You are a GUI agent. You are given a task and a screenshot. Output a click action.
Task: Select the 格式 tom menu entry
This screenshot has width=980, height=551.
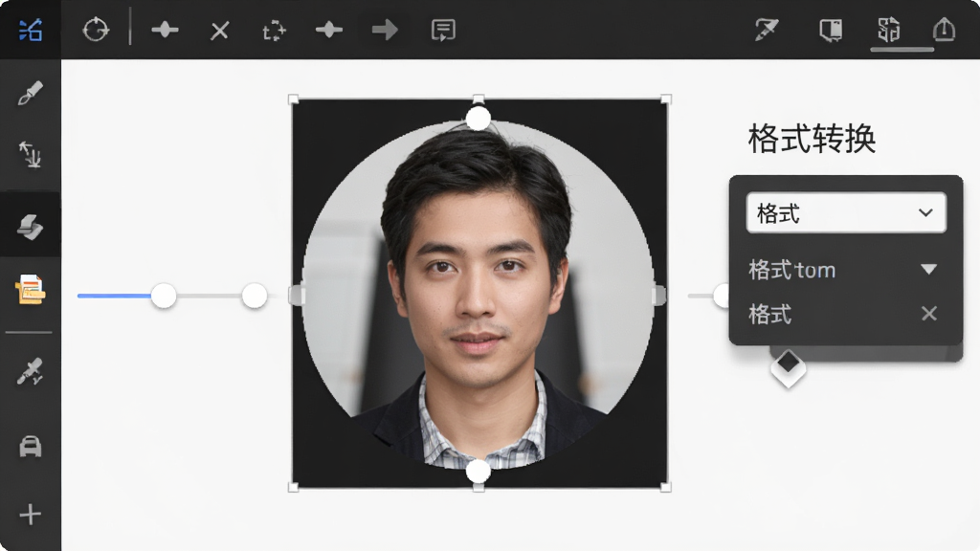(791, 270)
